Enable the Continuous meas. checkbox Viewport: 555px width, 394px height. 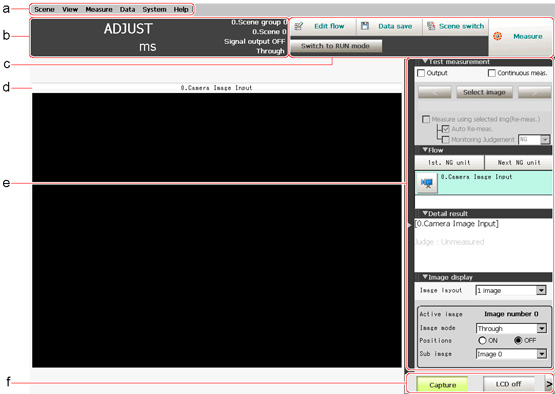492,73
